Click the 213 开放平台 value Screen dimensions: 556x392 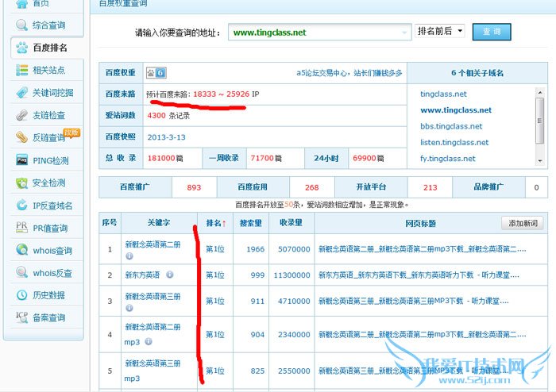coord(430,187)
